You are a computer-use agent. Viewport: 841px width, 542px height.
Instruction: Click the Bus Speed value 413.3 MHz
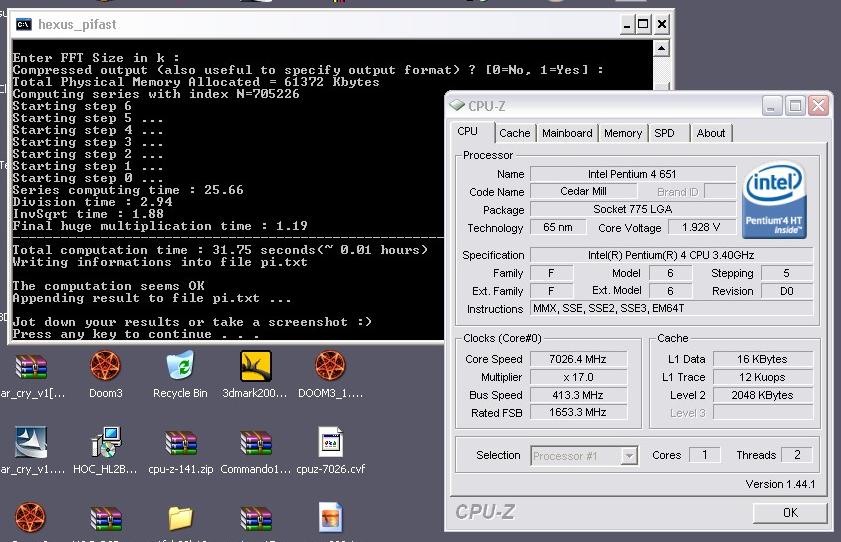tap(578, 395)
